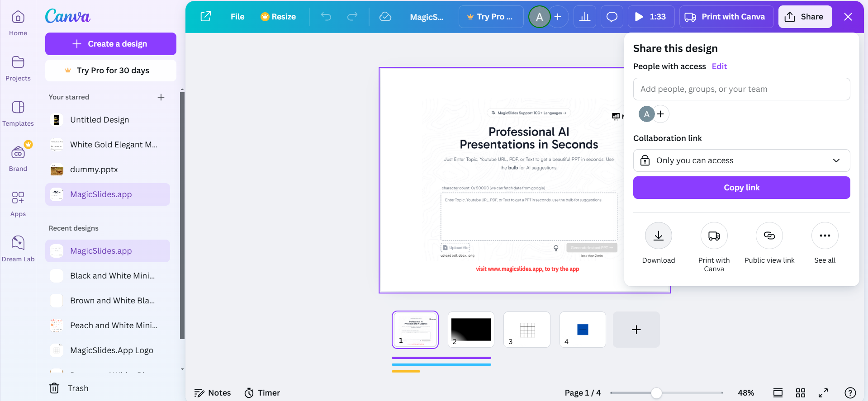Click the Copy link button
Image resolution: width=868 pixels, height=401 pixels.
pyautogui.click(x=742, y=188)
